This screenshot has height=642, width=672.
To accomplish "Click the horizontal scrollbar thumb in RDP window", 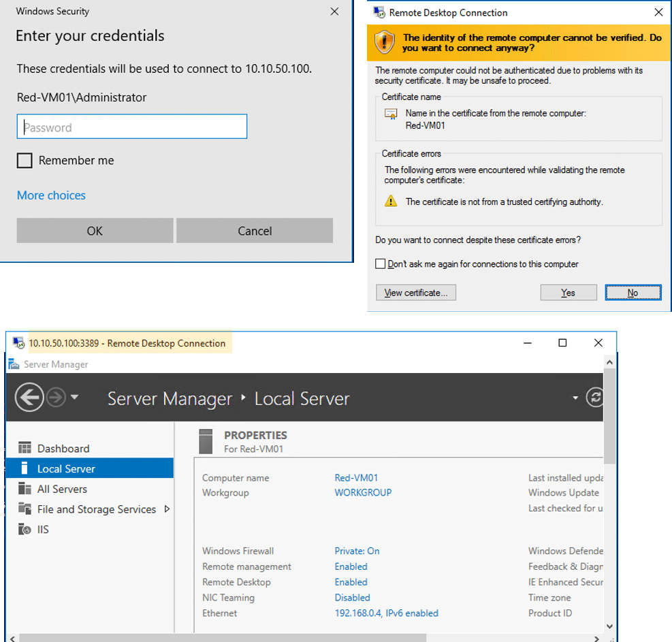I will 223,638.
